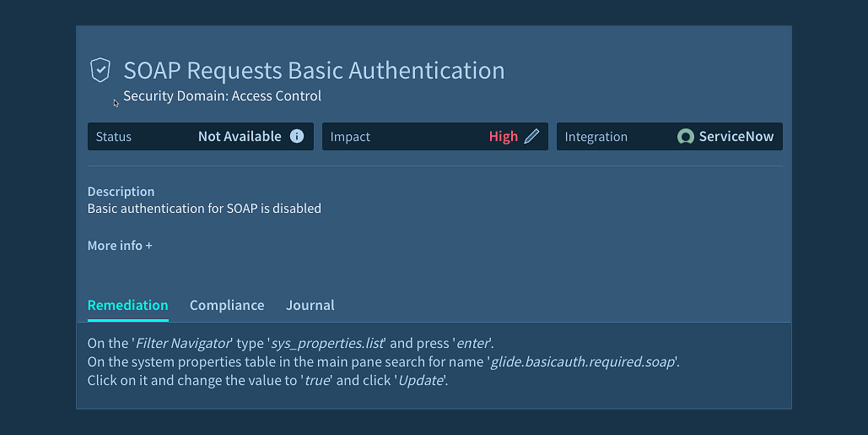868x435 pixels.
Task: Switch to the Compliance tab
Action: tap(227, 305)
